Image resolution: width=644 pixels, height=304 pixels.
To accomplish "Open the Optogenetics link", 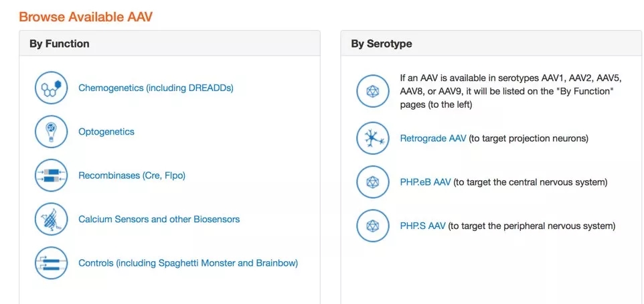I will click(106, 132).
